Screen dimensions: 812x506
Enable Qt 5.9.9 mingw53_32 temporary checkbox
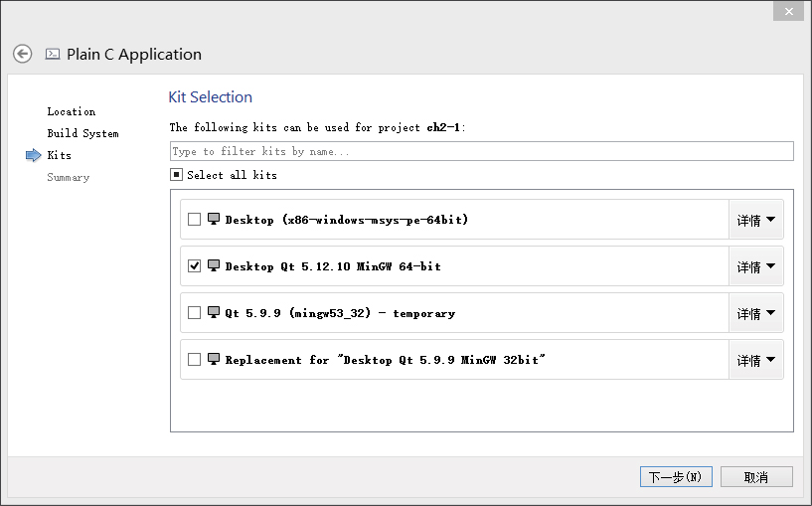pos(194,313)
